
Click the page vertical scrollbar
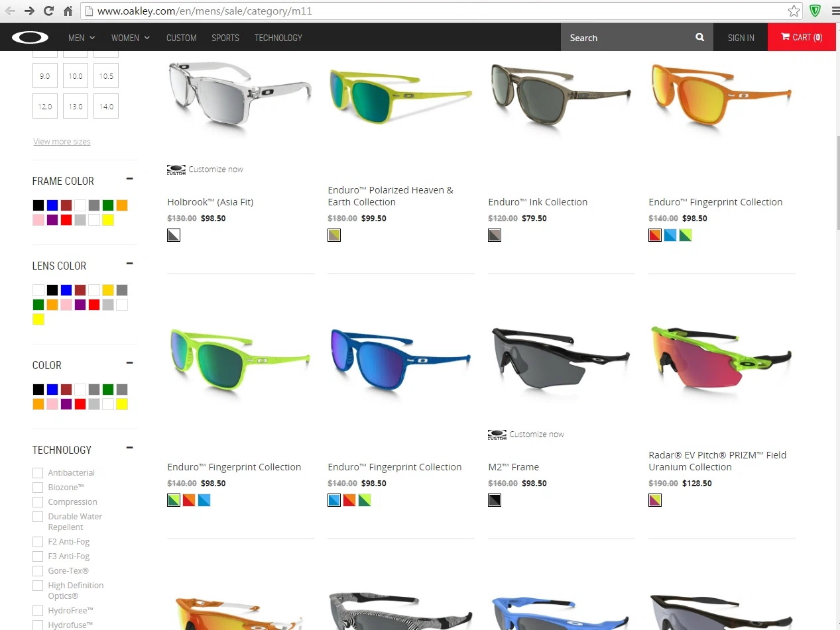tap(837, 182)
